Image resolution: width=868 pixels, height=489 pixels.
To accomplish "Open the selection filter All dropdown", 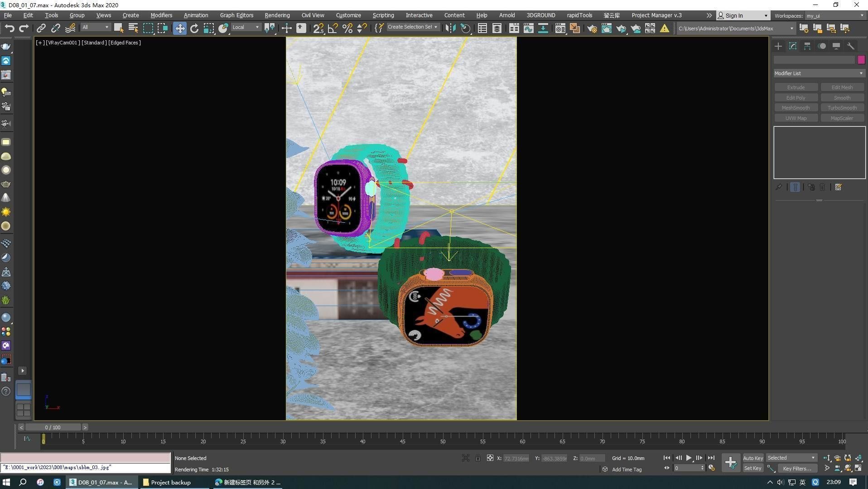I will point(96,28).
